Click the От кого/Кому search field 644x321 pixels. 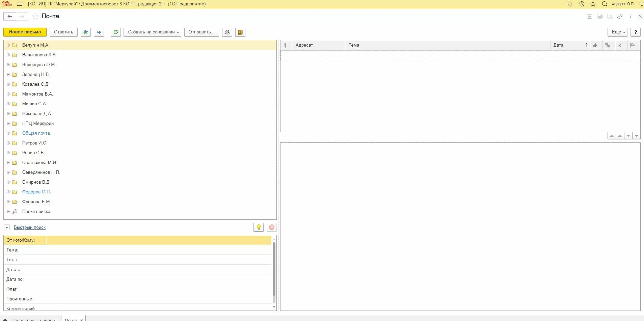(159, 240)
